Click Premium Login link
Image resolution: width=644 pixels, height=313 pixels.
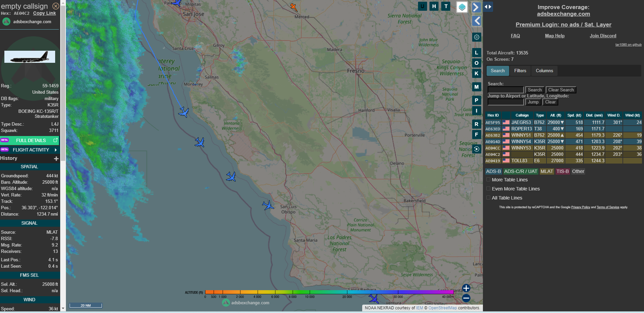point(563,25)
